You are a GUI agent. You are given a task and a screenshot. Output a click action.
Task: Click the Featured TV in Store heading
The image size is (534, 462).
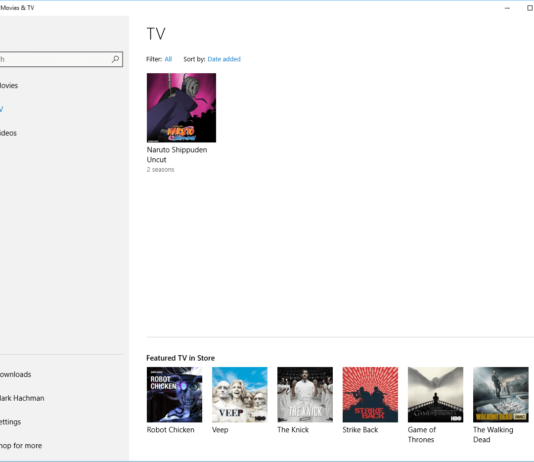click(x=180, y=358)
